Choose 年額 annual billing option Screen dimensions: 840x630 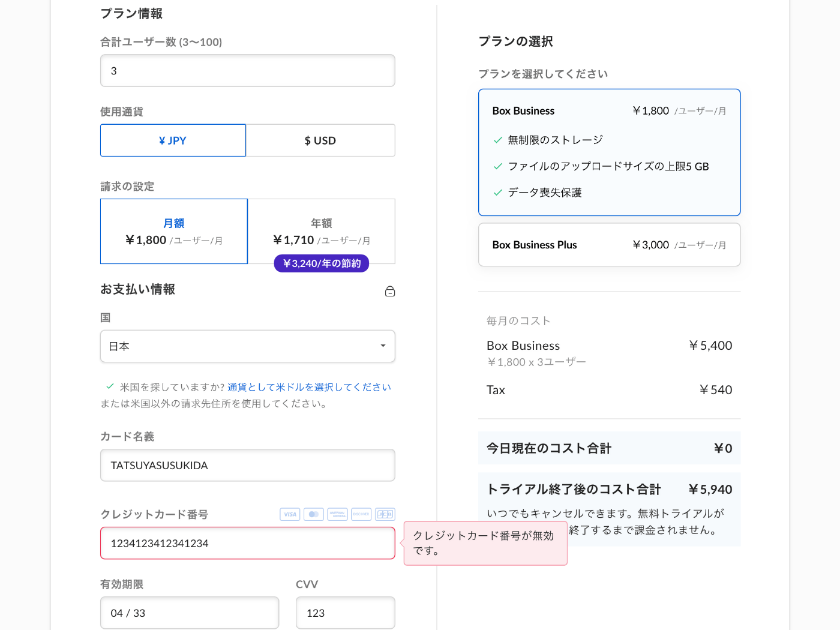point(322,232)
